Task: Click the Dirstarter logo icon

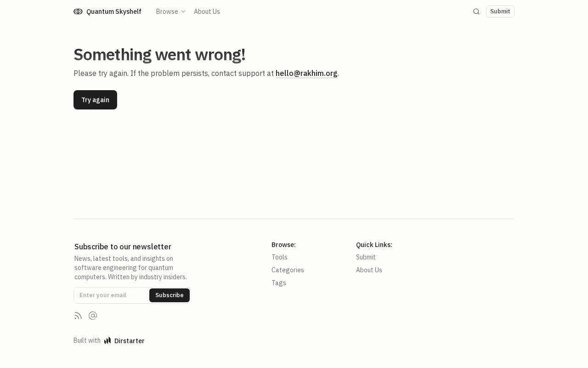Action: click(x=107, y=341)
